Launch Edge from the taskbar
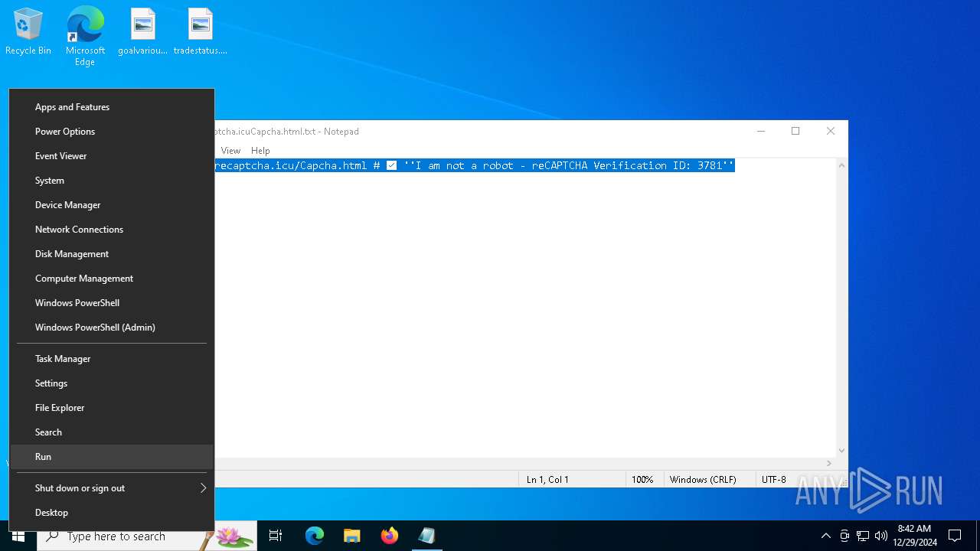 click(315, 536)
